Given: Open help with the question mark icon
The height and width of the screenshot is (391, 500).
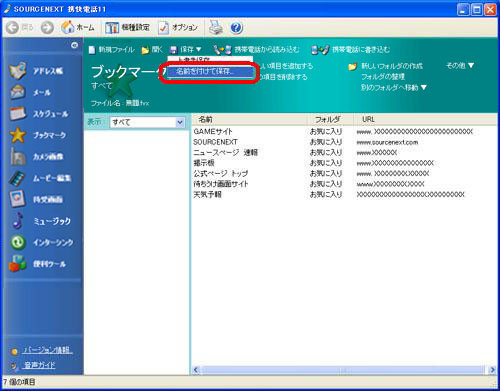Looking at the screenshot, I should coord(236,28).
